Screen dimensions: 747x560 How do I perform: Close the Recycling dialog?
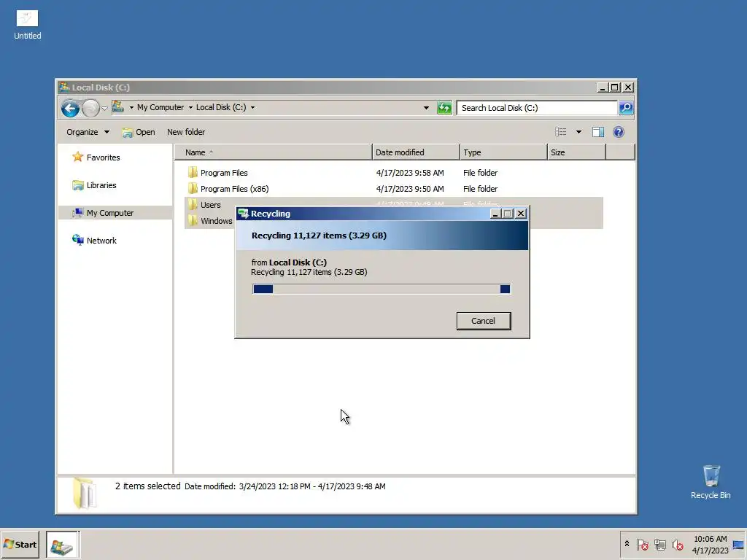[x=521, y=214]
